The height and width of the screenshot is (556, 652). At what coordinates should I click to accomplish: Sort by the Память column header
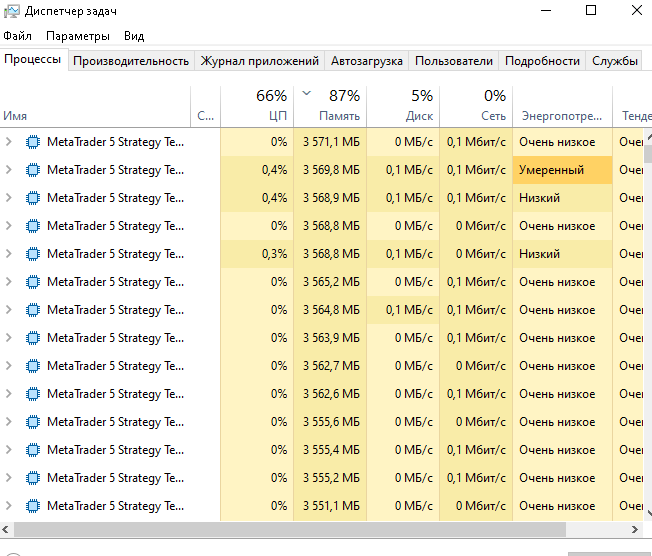330,106
